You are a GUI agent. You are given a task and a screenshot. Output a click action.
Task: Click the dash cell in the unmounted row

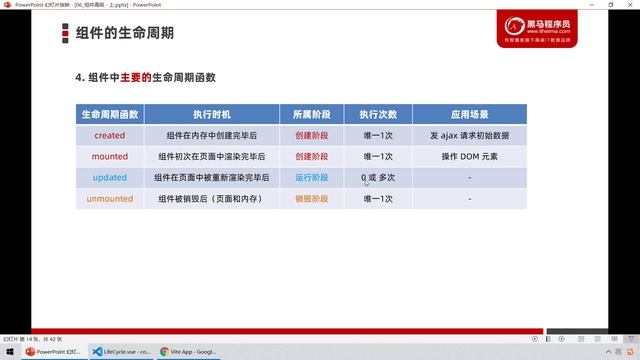click(x=469, y=199)
